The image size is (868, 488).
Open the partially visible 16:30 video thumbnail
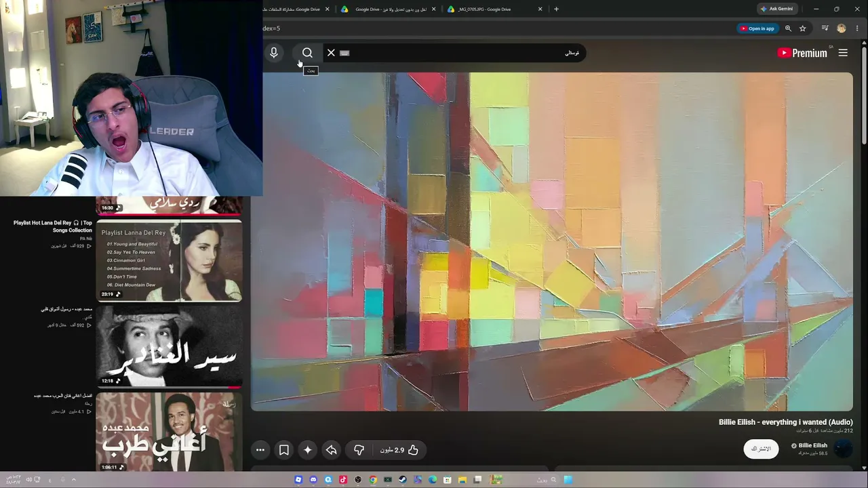[x=169, y=205]
